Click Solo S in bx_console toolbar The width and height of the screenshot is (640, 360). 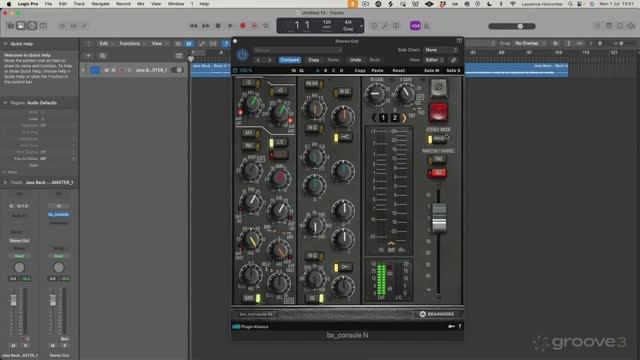453,71
